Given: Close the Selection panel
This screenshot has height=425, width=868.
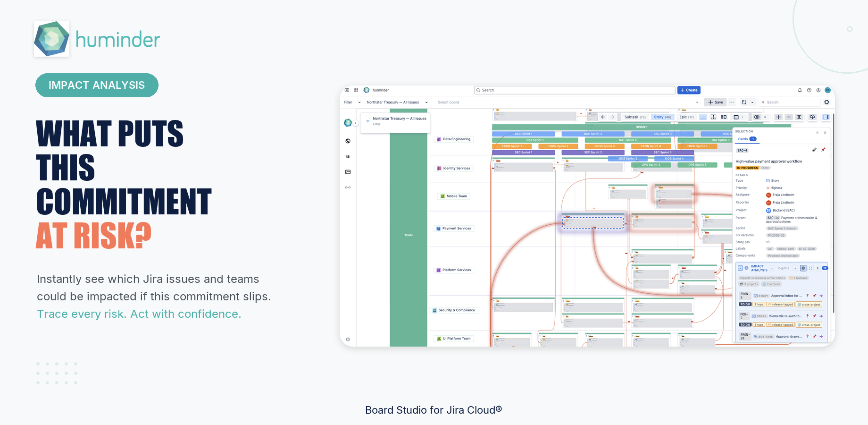Looking at the screenshot, I should click(825, 133).
